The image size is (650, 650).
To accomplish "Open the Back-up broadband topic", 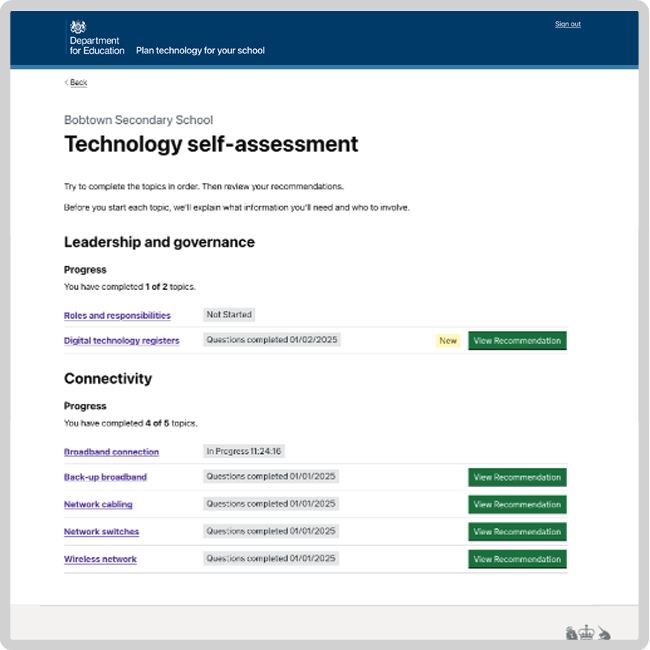I will 105,477.
